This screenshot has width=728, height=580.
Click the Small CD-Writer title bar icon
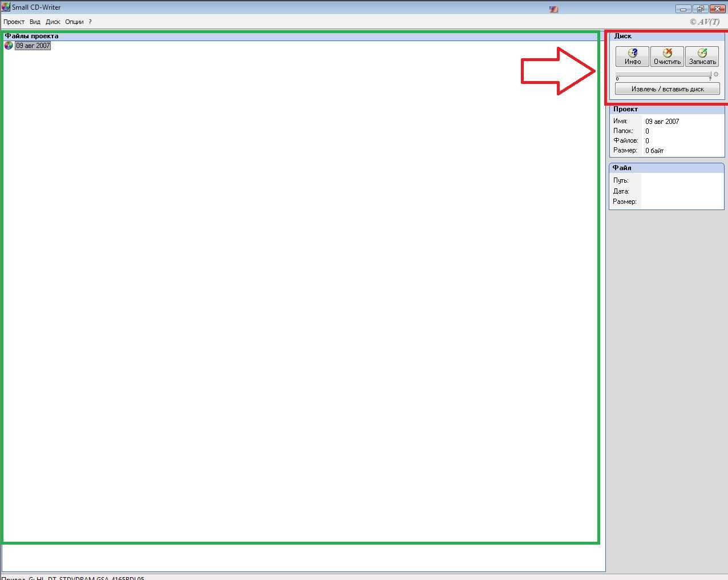click(6, 7)
